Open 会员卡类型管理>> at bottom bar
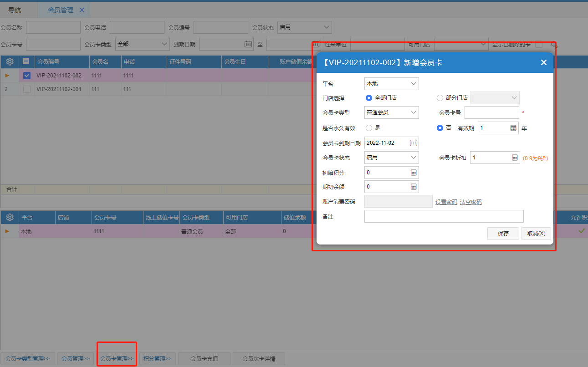 (28, 359)
